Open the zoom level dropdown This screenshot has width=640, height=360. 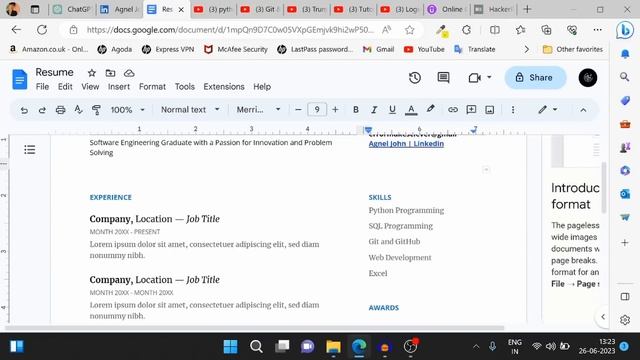click(x=128, y=110)
